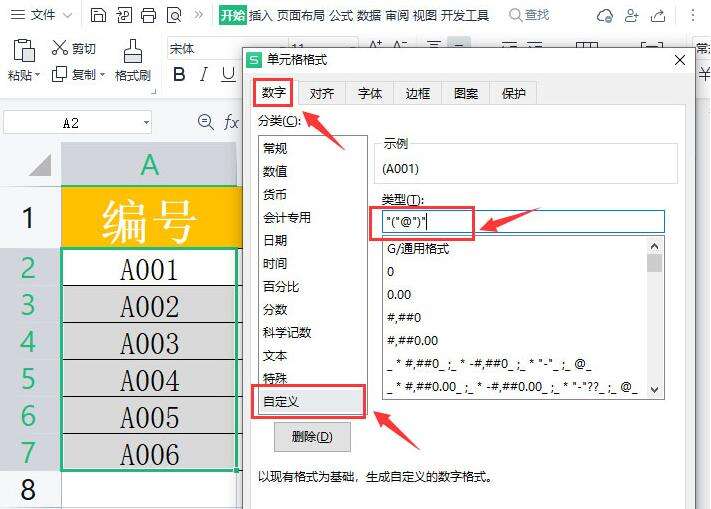Open the Name Box dropdown arrow
This screenshot has height=509, width=711.
tap(146, 123)
